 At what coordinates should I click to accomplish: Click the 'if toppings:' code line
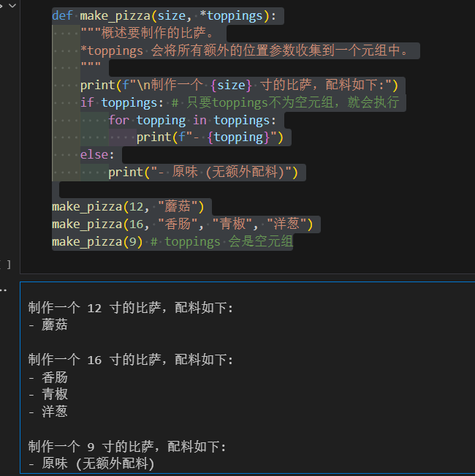pos(121,102)
